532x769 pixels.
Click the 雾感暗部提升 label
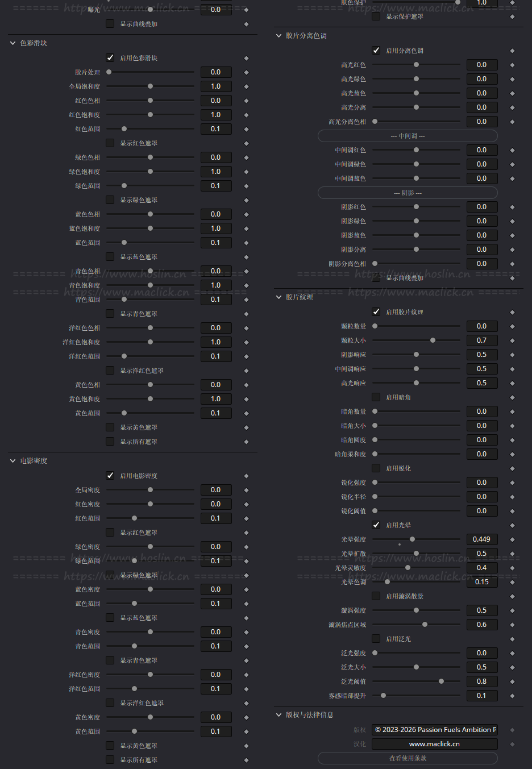(347, 696)
